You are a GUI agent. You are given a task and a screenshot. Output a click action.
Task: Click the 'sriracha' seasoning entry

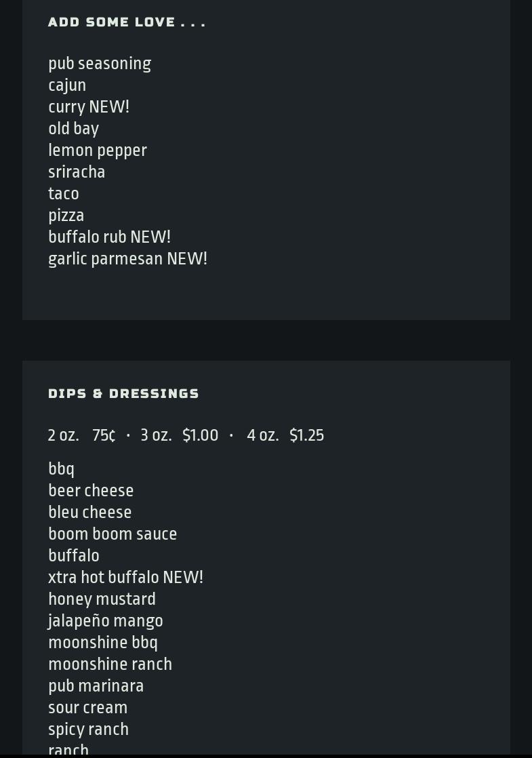pos(77,172)
